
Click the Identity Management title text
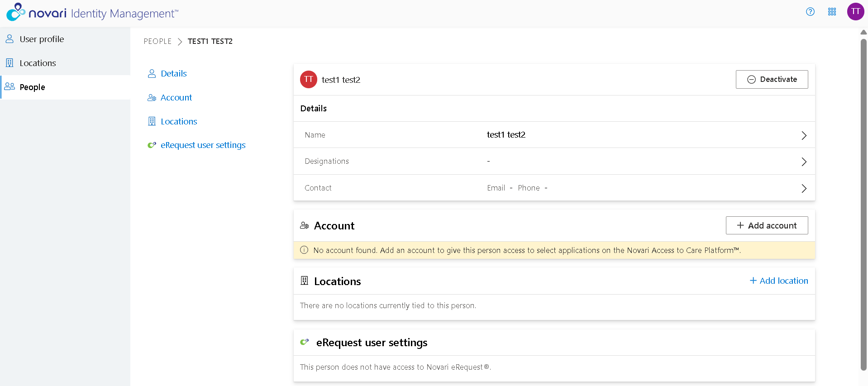click(124, 14)
